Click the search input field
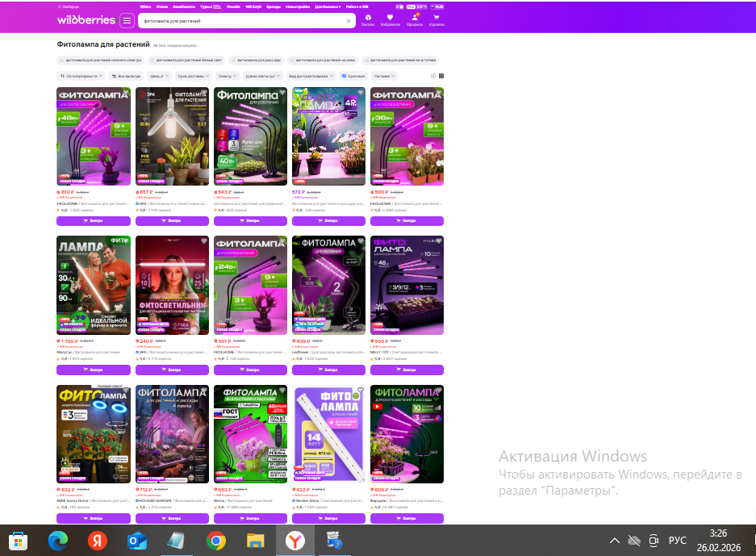Viewport: 756px width, 556px height. (242, 21)
